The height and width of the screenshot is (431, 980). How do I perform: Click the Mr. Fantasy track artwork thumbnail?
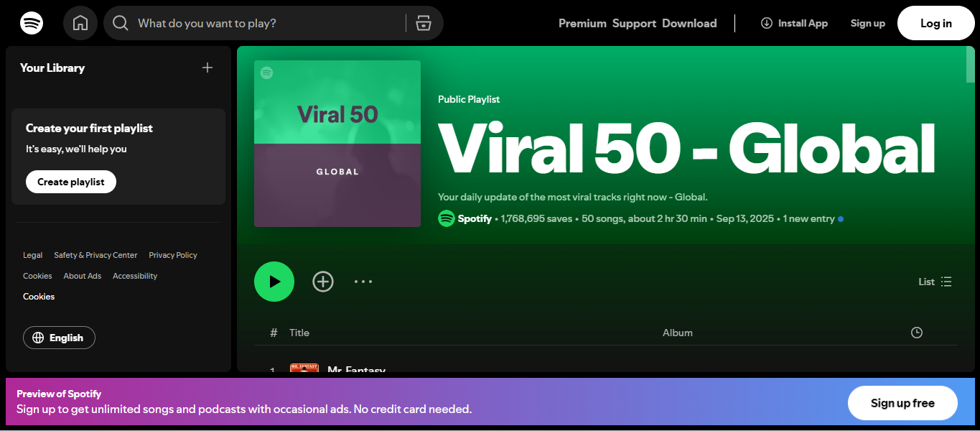click(x=304, y=371)
